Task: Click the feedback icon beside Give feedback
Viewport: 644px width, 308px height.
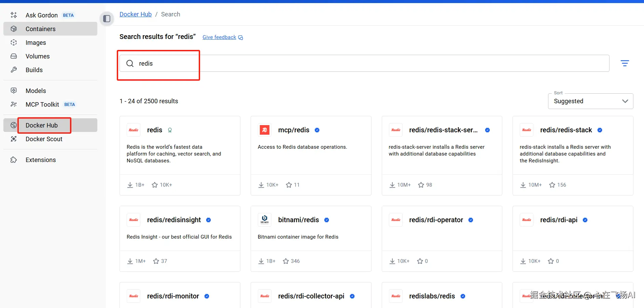Action: [240, 38]
